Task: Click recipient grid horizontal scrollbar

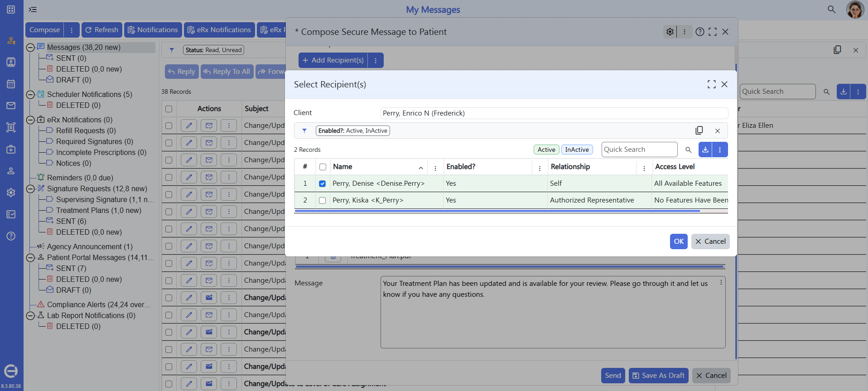Action: [497, 211]
